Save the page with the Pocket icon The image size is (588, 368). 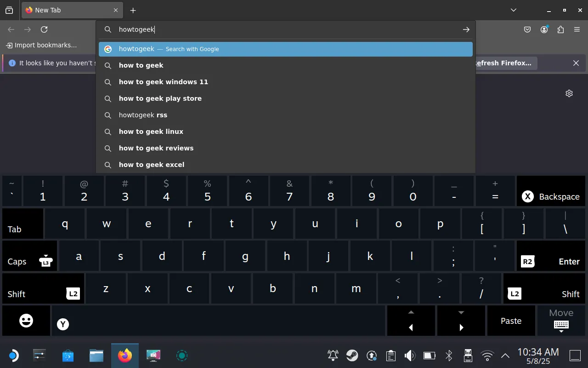[x=527, y=29]
